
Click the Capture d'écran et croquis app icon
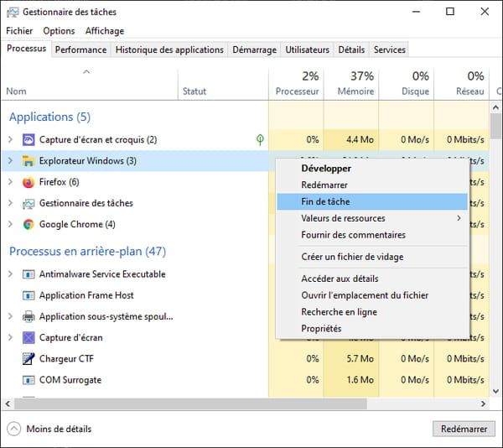[x=29, y=140]
